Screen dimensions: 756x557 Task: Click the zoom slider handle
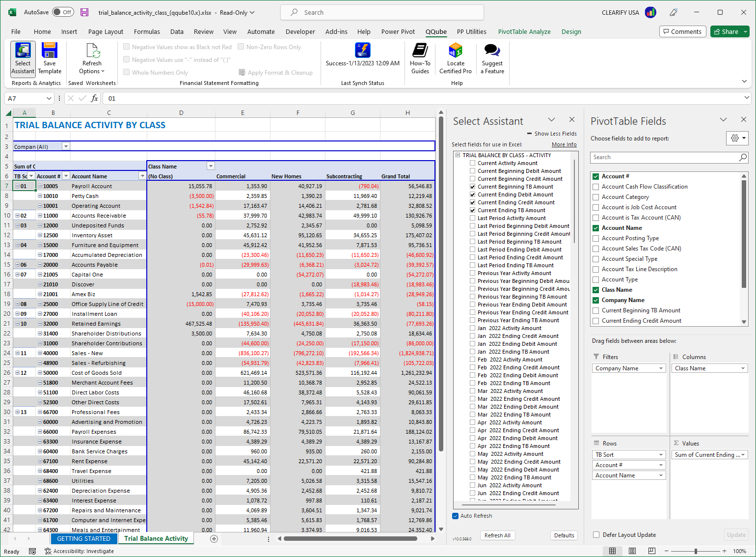(696, 551)
